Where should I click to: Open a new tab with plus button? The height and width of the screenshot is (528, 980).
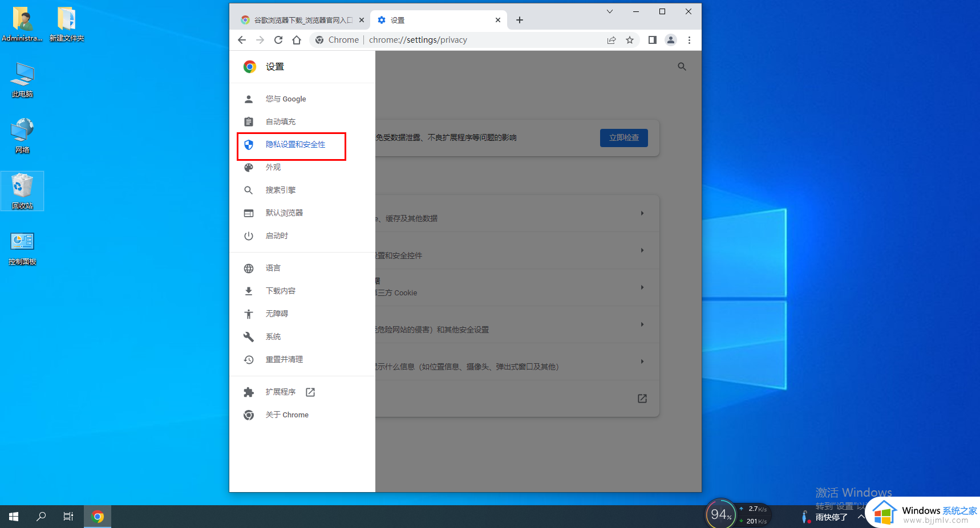(x=519, y=20)
